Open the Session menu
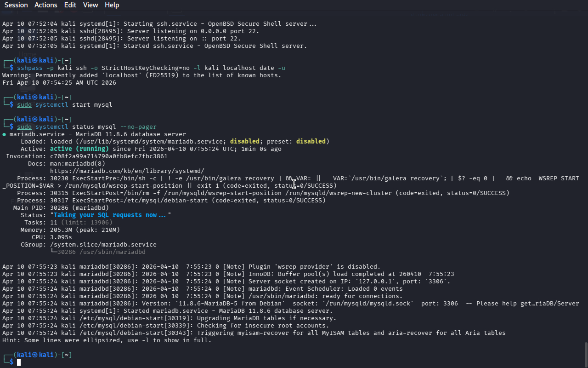Screen dimensions: 588x368 [x=16, y=5]
